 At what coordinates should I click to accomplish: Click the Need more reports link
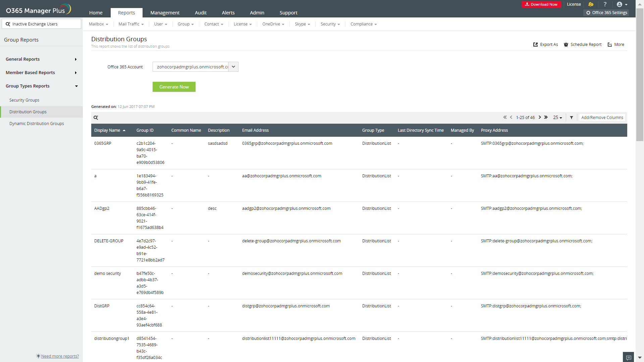click(60, 356)
